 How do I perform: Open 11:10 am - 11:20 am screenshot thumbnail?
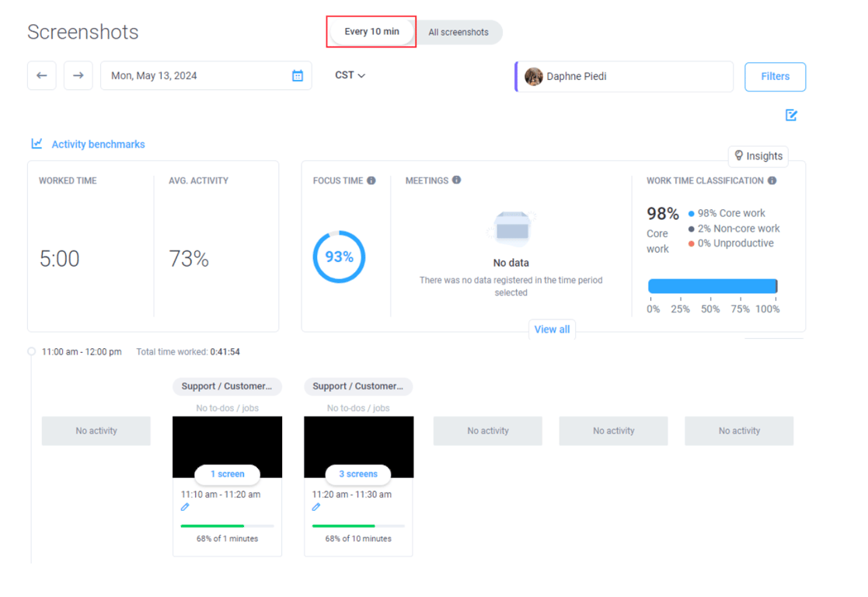coord(228,446)
